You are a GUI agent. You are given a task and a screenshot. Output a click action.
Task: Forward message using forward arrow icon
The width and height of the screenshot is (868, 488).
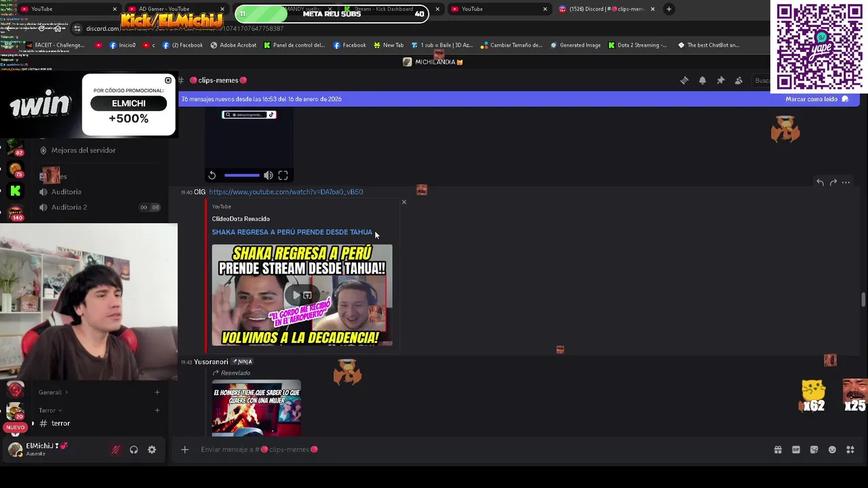pyautogui.click(x=833, y=182)
